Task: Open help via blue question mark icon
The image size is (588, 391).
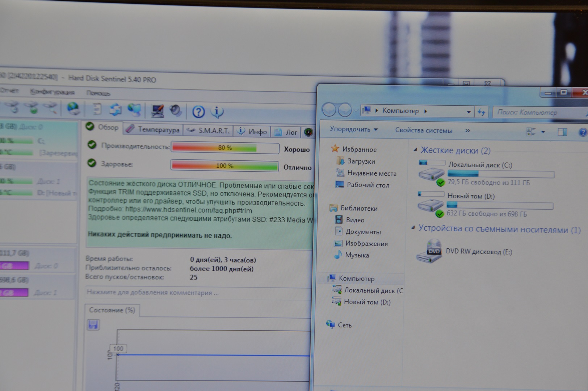Action: (x=198, y=112)
